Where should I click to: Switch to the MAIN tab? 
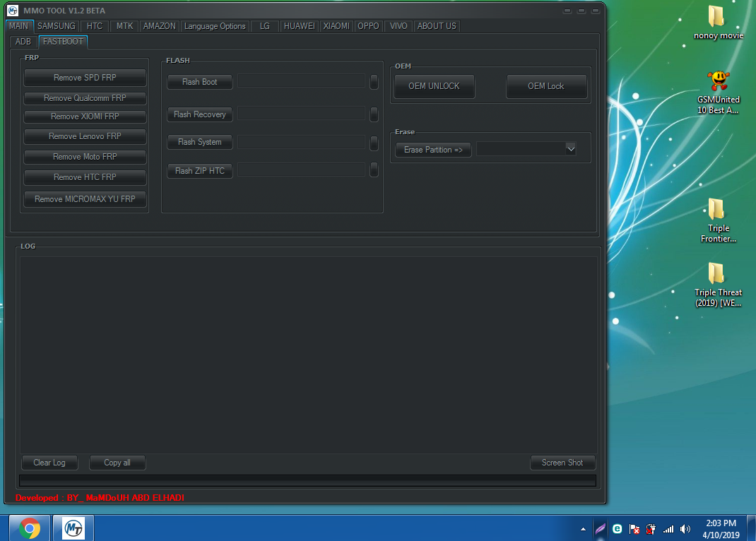coord(19,26)
